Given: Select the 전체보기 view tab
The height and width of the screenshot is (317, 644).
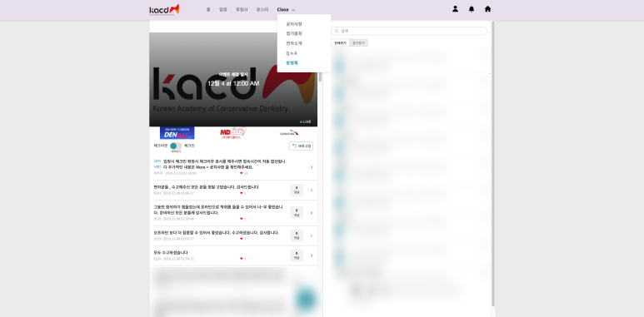Looking at the screenshot, I should tap(340, 42).
